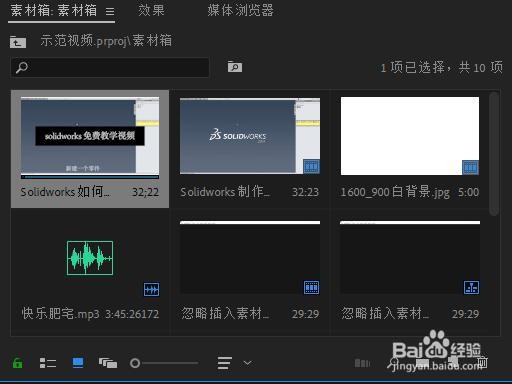The height and width of the screenshot is (384, 512).
Task: Click the bin vertical scrollbar
Action: pos(494,153)
